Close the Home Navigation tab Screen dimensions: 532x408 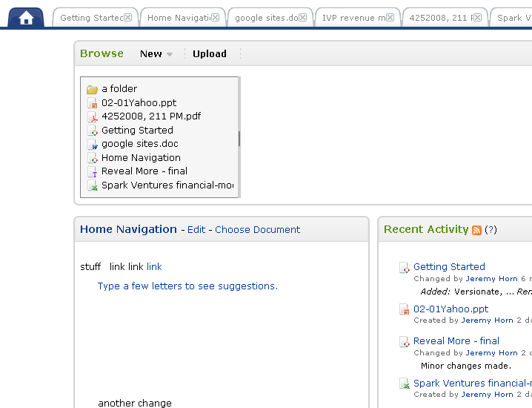215,18
